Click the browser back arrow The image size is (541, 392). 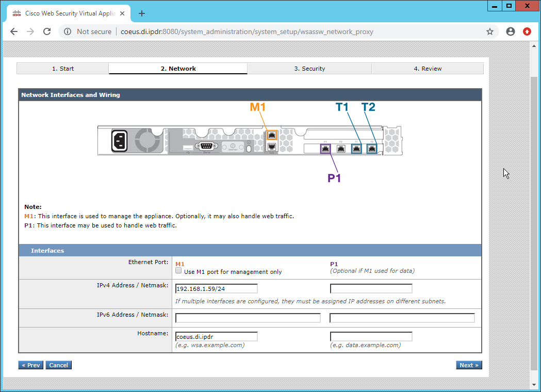14,32
